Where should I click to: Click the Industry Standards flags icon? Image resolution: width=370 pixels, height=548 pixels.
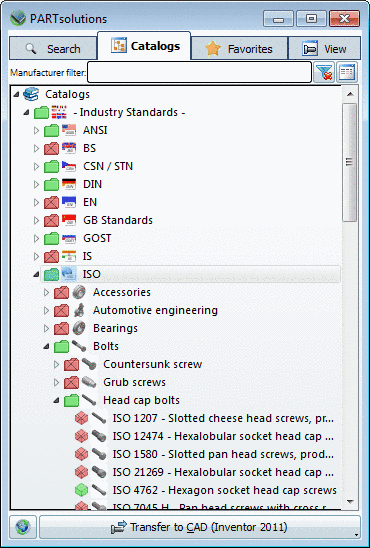click(59, 113)
